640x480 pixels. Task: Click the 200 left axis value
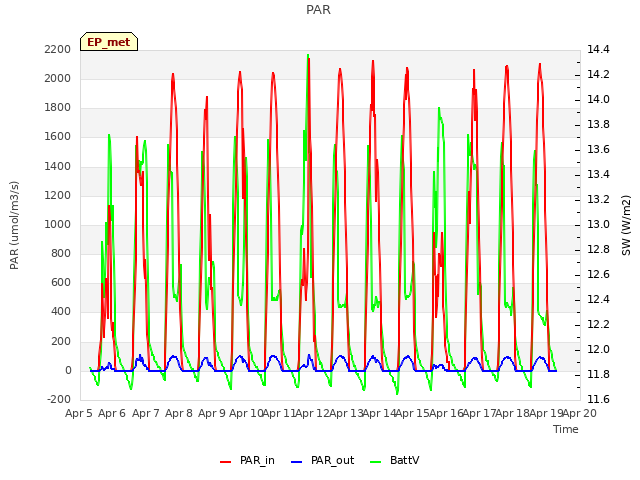pyautogui.click(x=61, y=341)
